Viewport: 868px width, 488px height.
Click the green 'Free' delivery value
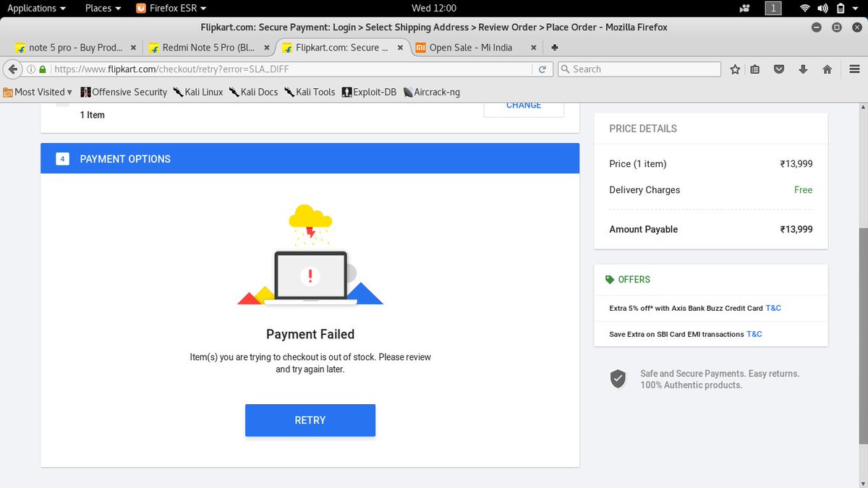pyautogui.click(x=803, y=190)
